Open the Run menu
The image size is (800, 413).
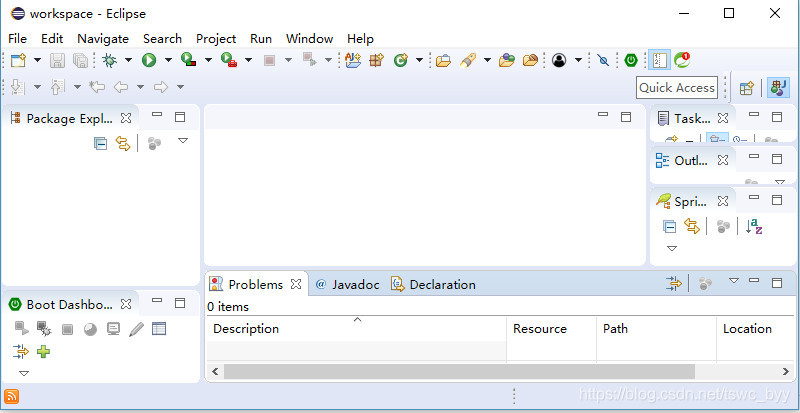pos(261,39)
